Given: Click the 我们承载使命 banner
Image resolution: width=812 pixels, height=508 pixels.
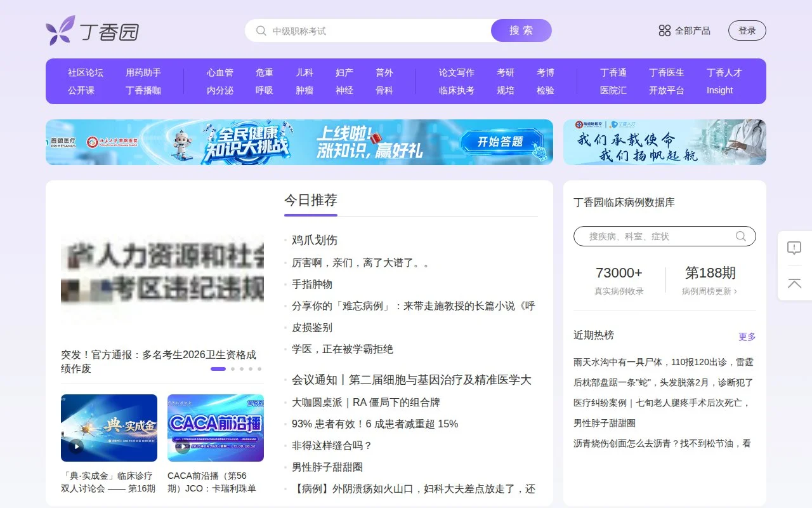Looking at the screenshot, I should coord(665,142).
